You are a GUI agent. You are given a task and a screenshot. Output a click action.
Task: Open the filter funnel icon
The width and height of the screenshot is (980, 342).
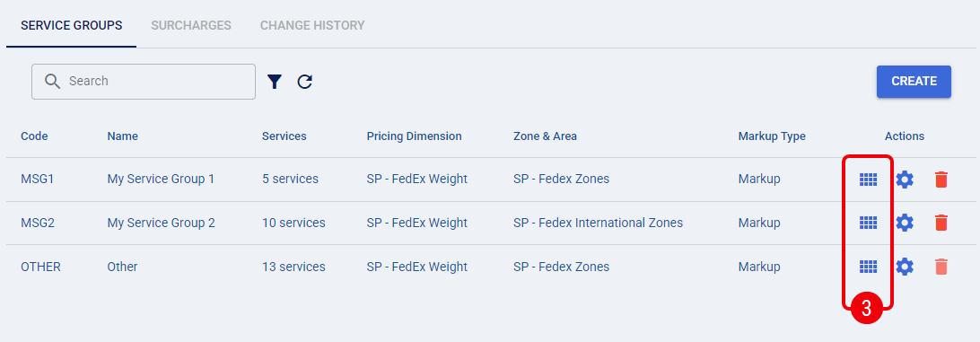pos(275,82)
